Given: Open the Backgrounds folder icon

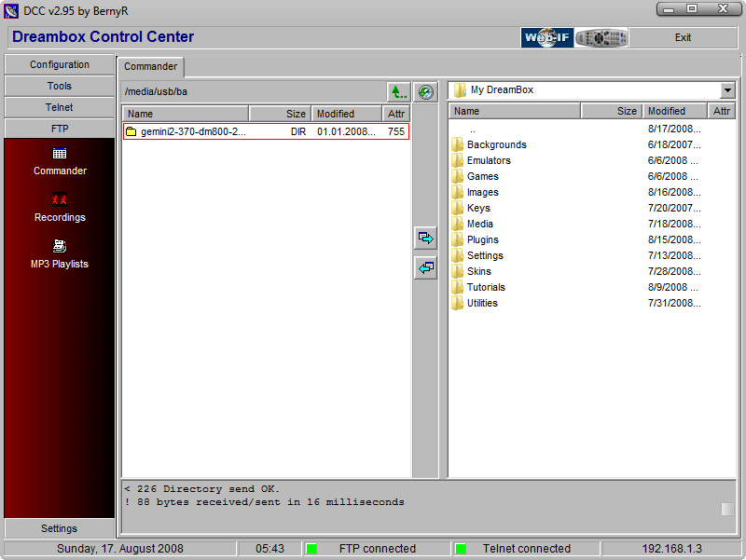Looking at the screenshot, I should [458, 144].
